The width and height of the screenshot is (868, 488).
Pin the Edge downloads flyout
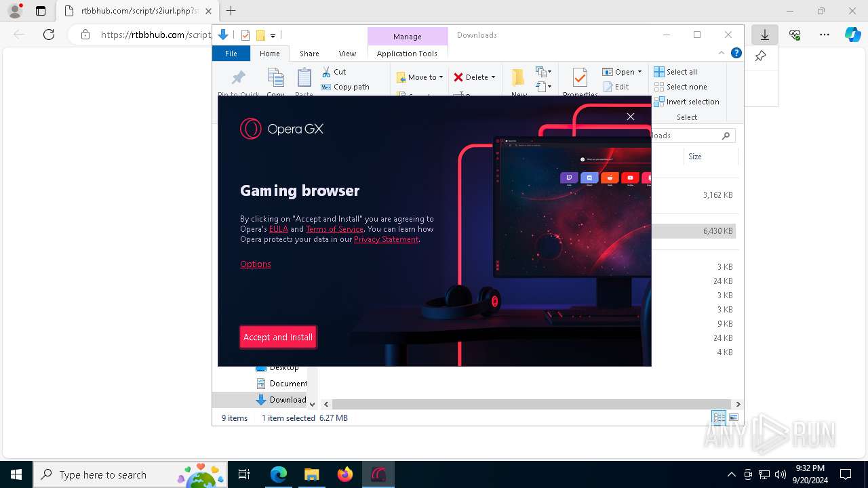(x=761, y=56)
